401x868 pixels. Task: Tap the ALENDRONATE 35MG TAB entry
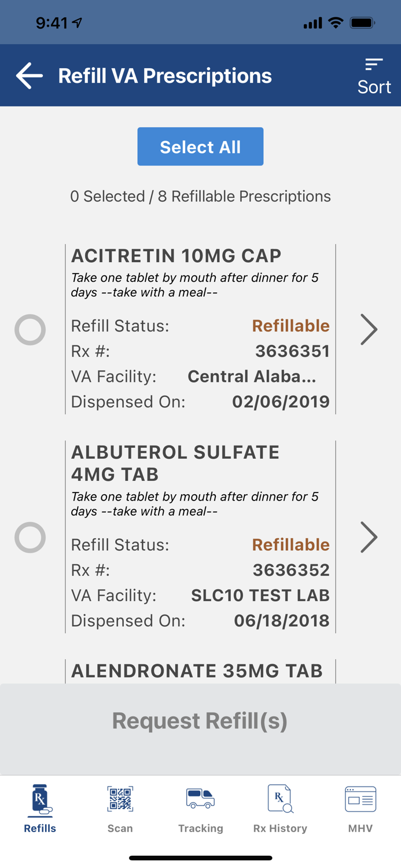[x=197, y=671]
